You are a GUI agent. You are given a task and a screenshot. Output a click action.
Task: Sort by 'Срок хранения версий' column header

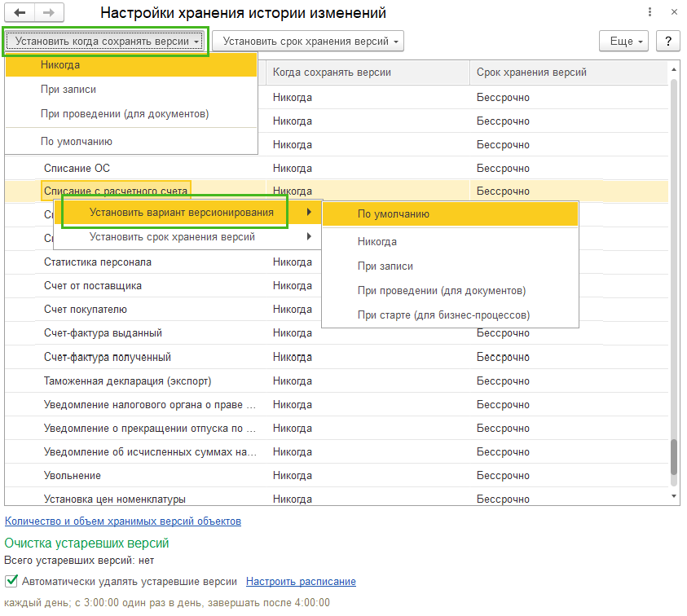(569, 73)
